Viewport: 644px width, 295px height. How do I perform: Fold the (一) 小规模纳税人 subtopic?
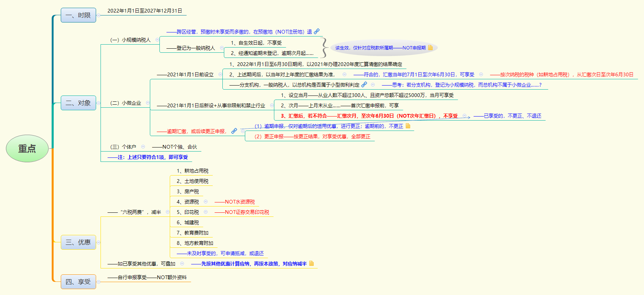click(x=157, y=39)
